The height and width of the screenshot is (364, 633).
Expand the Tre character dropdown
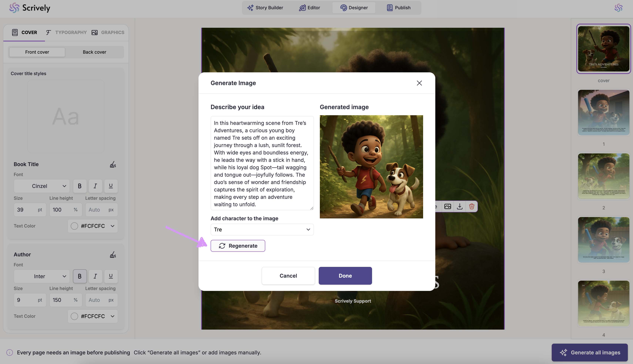pos(262,230)
